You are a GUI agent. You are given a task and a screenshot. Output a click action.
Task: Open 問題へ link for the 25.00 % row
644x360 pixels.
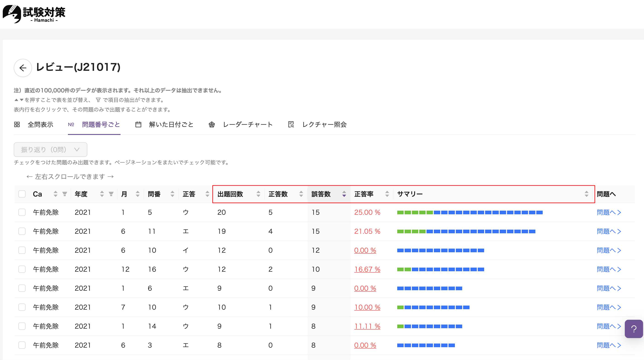pyautogui.click(x=609, y=212)
